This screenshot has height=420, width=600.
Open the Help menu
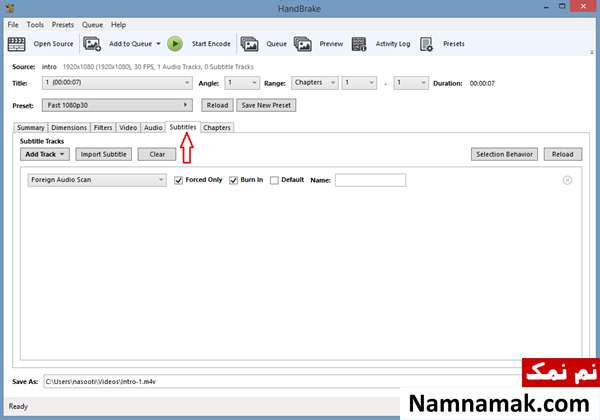click(118, 25)
